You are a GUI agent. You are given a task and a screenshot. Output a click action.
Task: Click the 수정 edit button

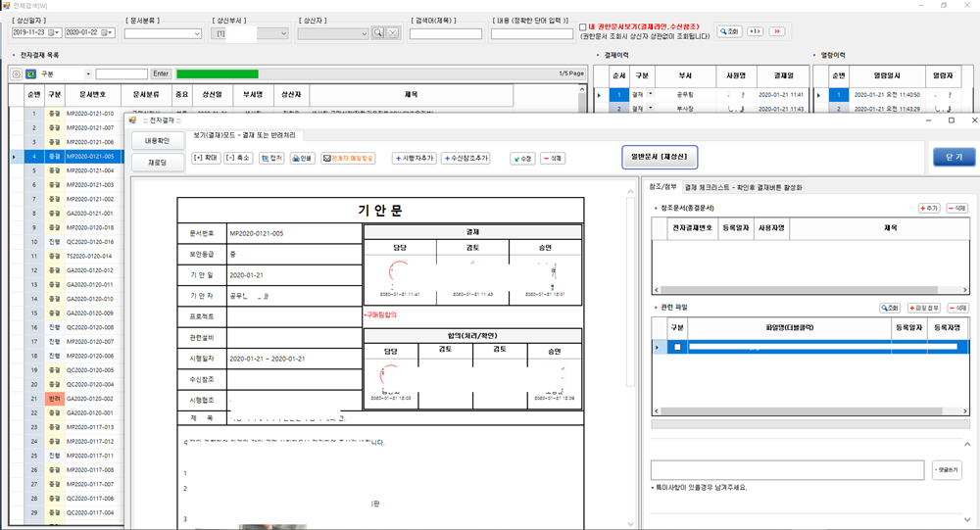522,159
